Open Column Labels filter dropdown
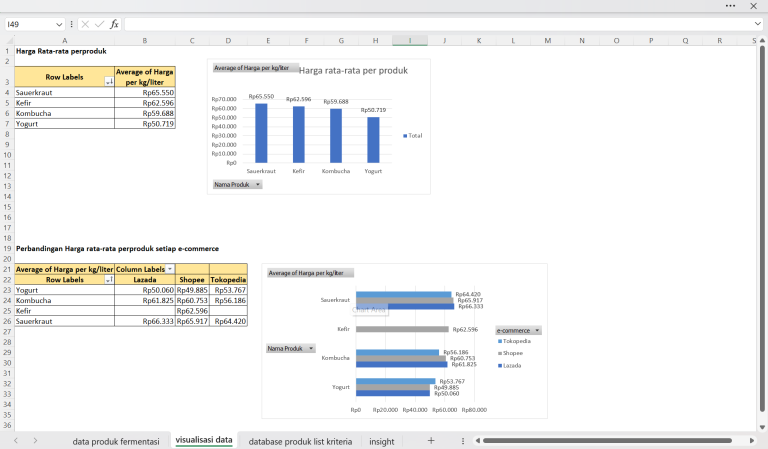Viewport: 768px width, 449px height. [169, 270]
